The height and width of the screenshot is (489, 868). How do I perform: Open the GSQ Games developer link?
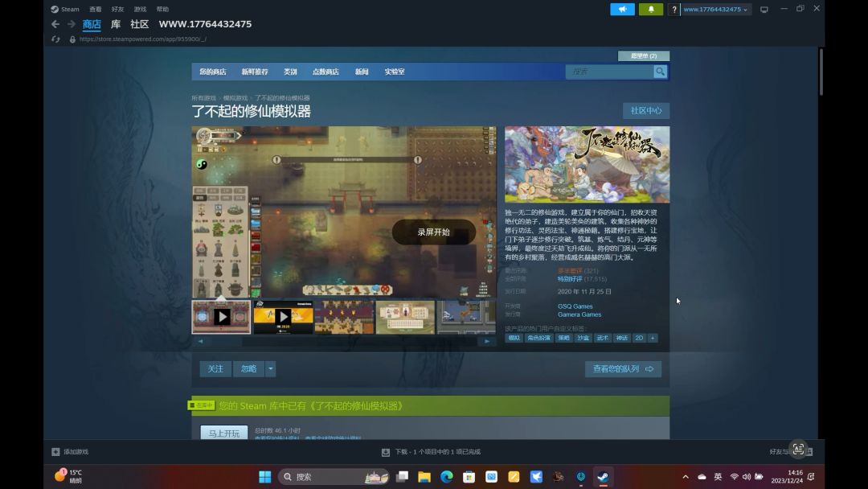pyautogui.click(x=575, y=306)
